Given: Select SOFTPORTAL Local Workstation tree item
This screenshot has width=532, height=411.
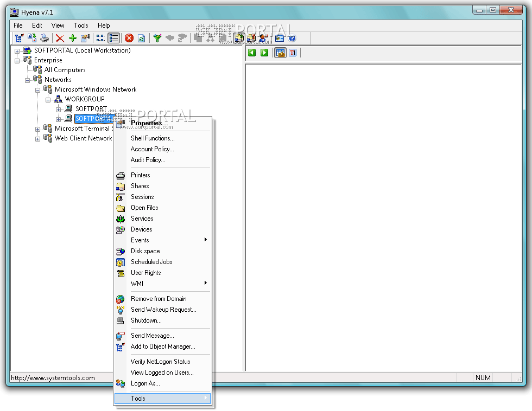Looking at the screenshot, I should (82, 50).
